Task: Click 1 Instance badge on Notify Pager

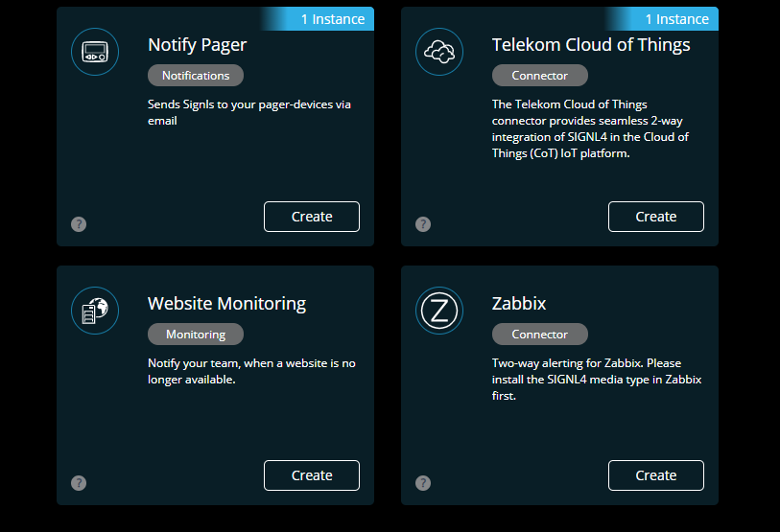Action: click(318, 19)
